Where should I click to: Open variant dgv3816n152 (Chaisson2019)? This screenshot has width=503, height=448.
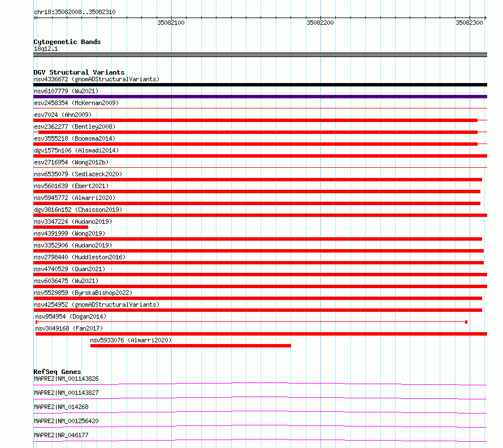tap(78, 210)
